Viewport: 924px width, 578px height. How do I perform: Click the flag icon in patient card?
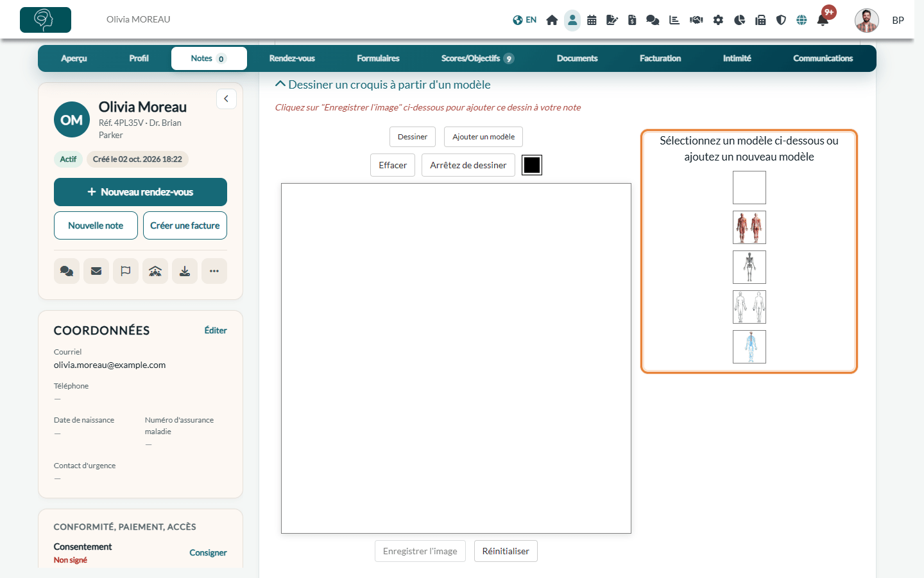coord(126,271)
